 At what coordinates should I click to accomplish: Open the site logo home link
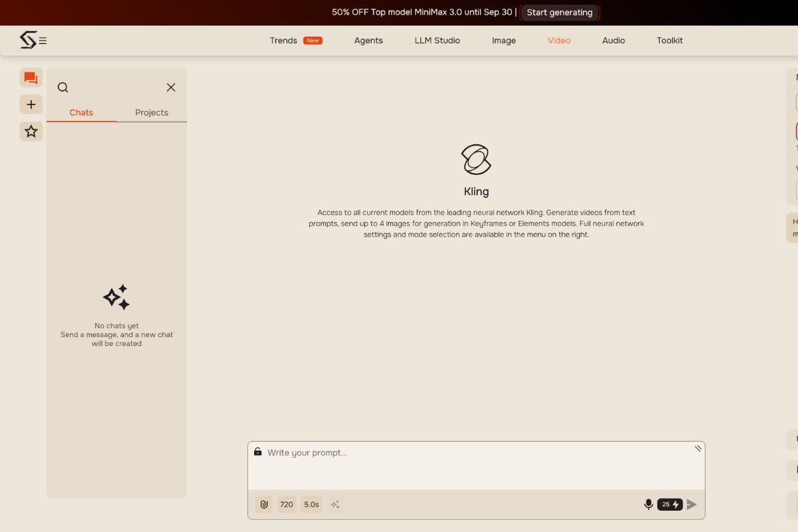[28, 40]
